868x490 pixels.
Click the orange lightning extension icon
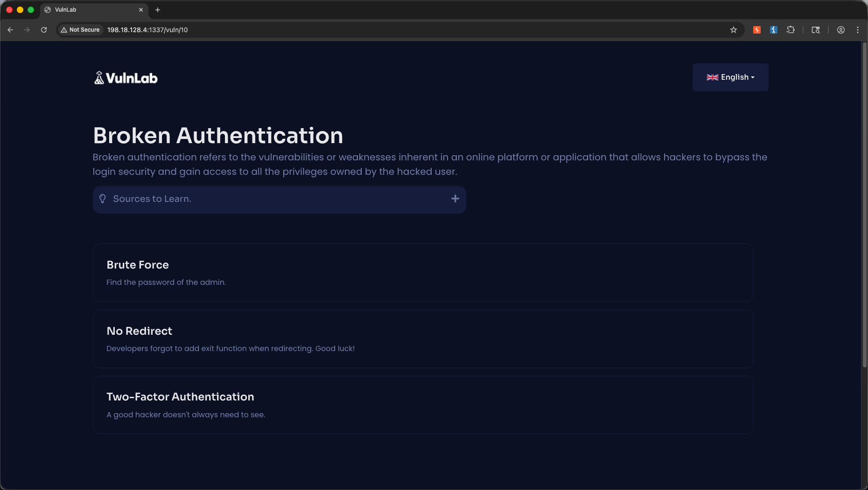(757, 30)
